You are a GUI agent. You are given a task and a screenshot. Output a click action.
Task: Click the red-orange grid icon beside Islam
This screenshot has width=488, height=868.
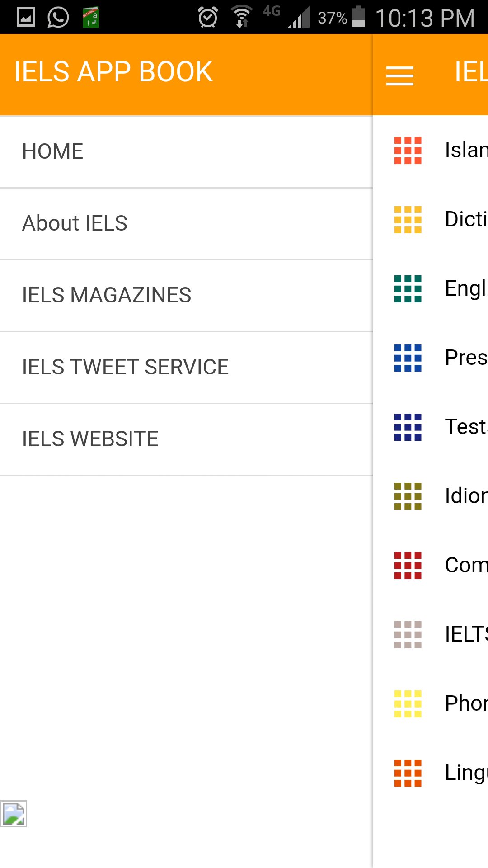pos(408,151)
